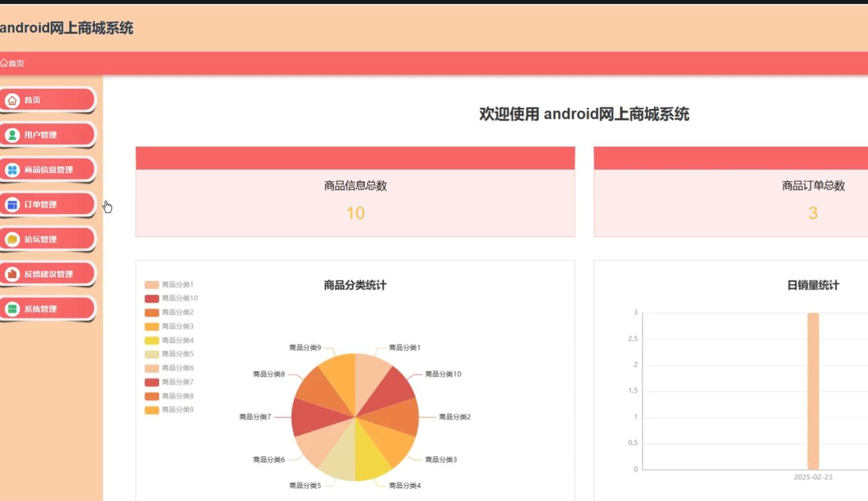Click the 2.5 value on the y-axis
This screenshot has width=868, height=501.
(x=632, y=339)
